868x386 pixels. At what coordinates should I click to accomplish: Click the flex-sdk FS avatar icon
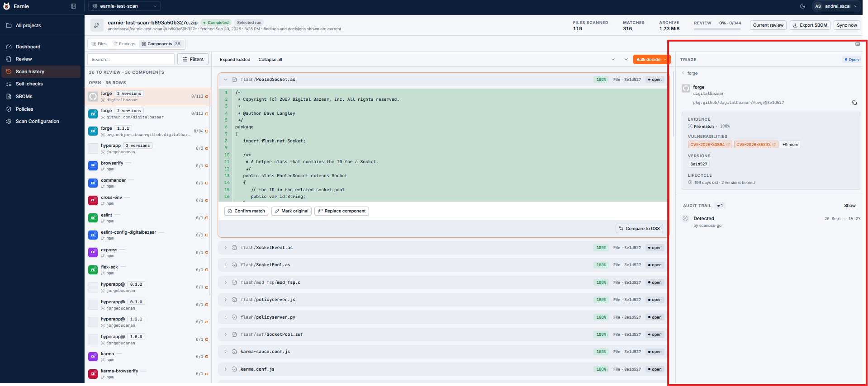(93, 270)
